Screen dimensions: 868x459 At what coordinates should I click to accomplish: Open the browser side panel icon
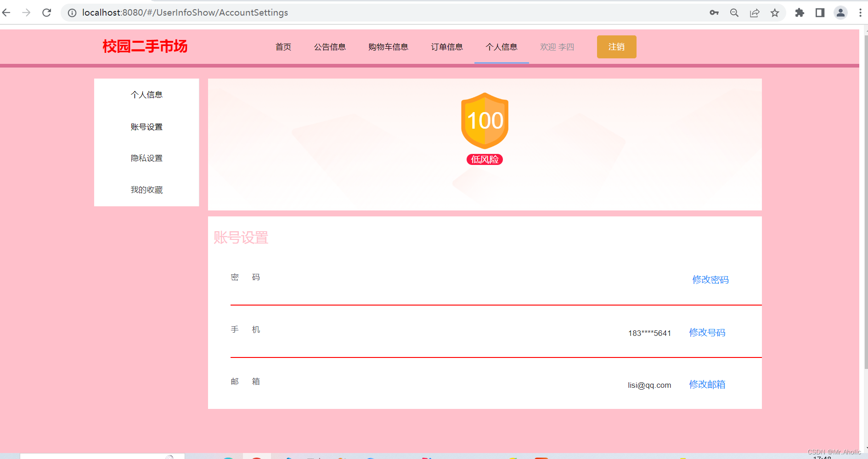[x=820, y=12]
